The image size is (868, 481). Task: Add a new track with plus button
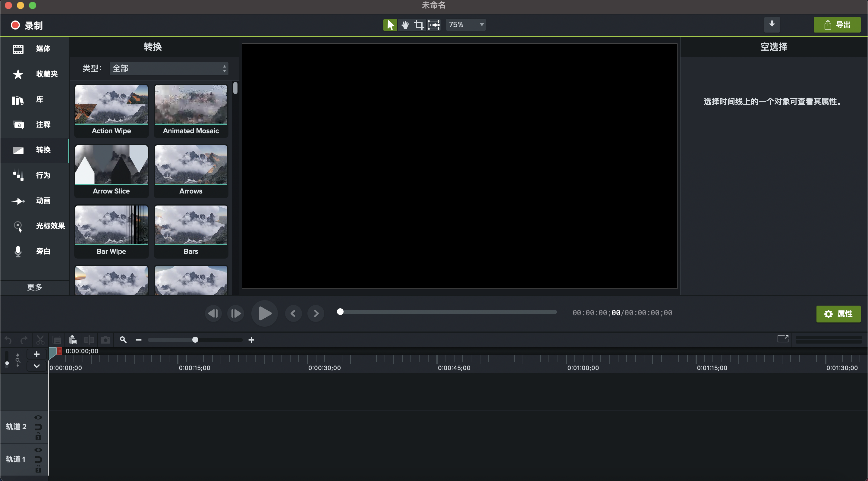point(37,354)
